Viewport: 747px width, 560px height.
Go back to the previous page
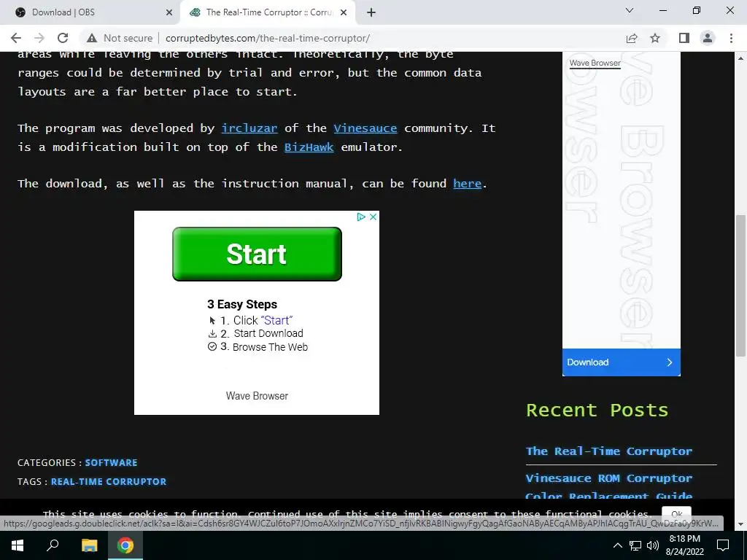(x=16, y=38)
